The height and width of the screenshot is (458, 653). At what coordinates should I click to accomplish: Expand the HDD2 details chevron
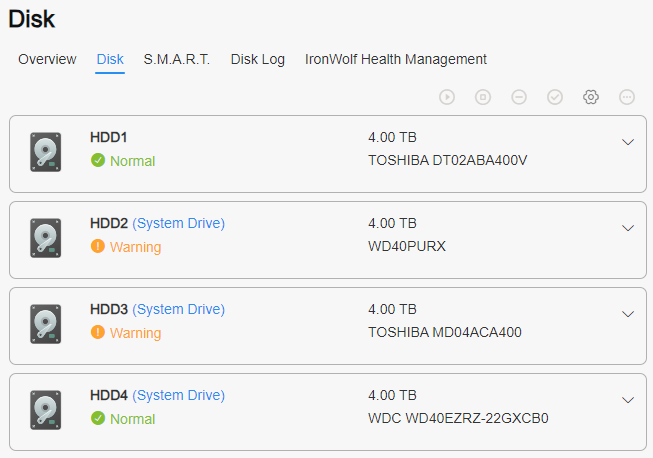(628, 228)
